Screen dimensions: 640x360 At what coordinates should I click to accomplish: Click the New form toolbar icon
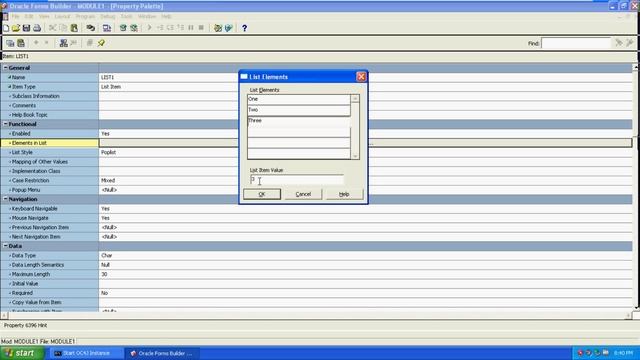point(6,28)
